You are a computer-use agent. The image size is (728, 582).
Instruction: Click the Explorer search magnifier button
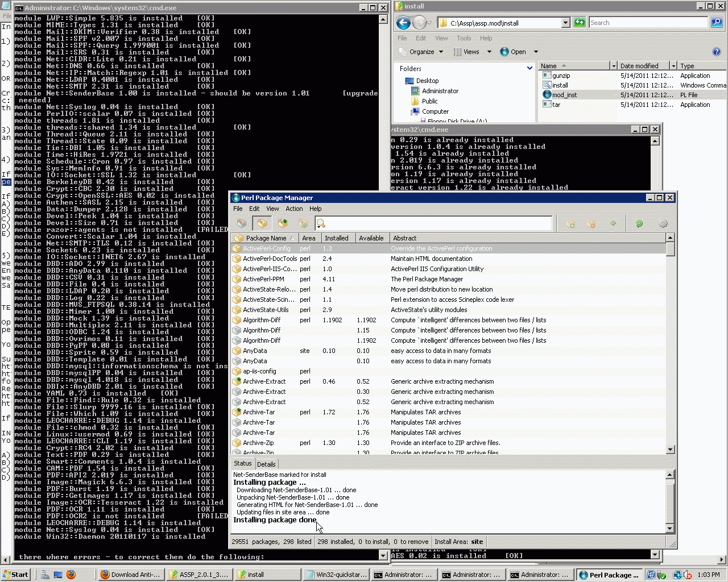point(717,23)
